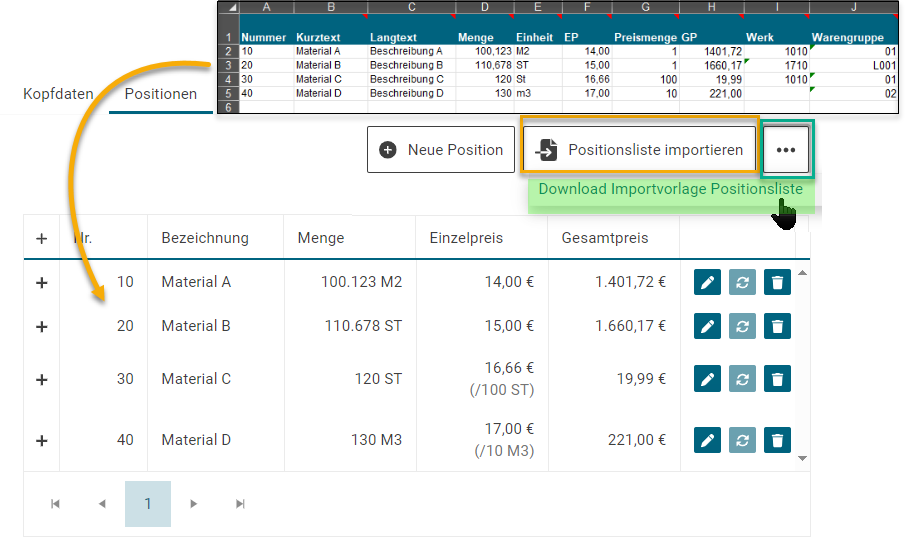
Task: Expand all rows via header plus sign
Action: pos(42,238)
